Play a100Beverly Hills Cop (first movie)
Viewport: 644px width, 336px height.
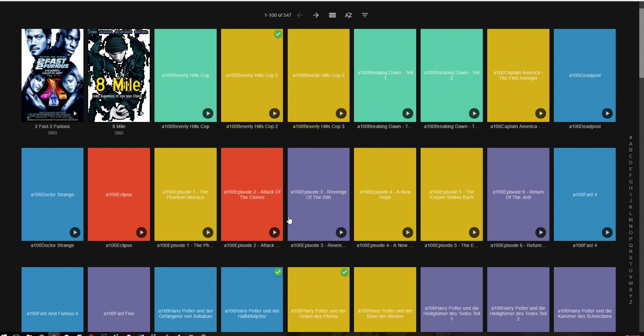(208, 113)
